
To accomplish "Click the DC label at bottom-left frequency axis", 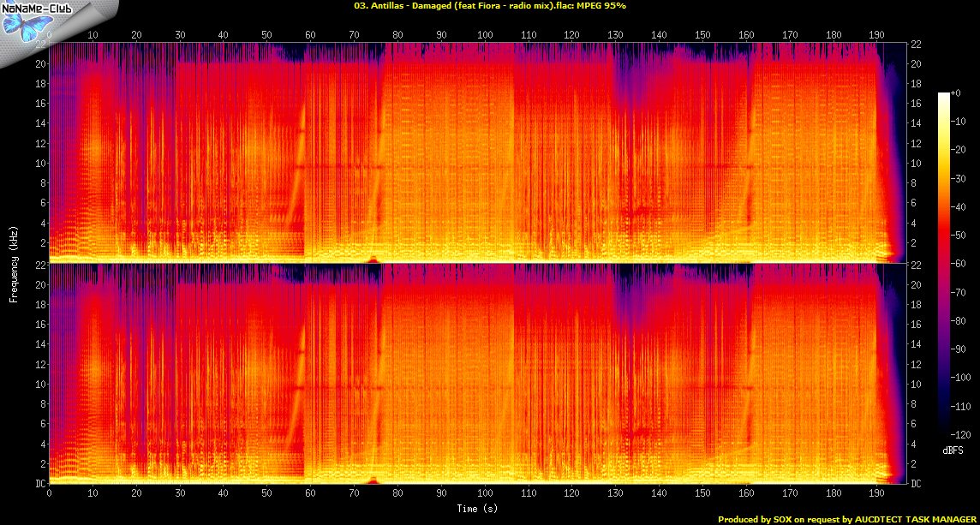I will click(39, 484).
